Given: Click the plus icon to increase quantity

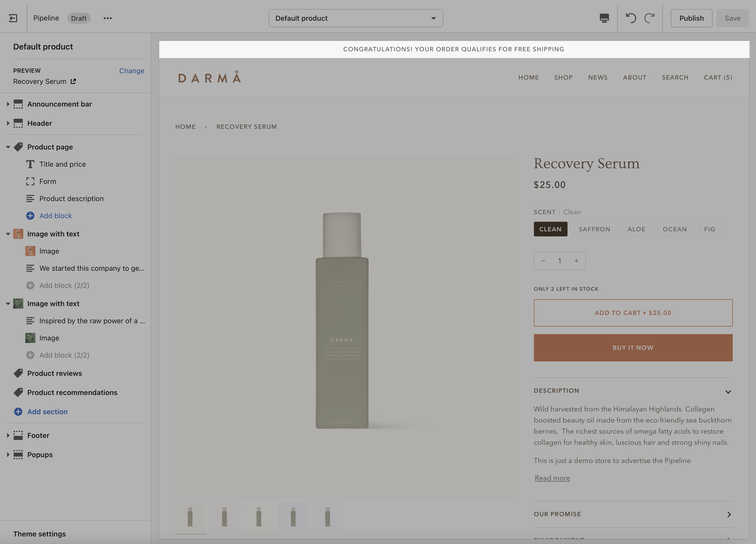Looking at the screenshot, I should pyautogui.click(x=576, y=261).
